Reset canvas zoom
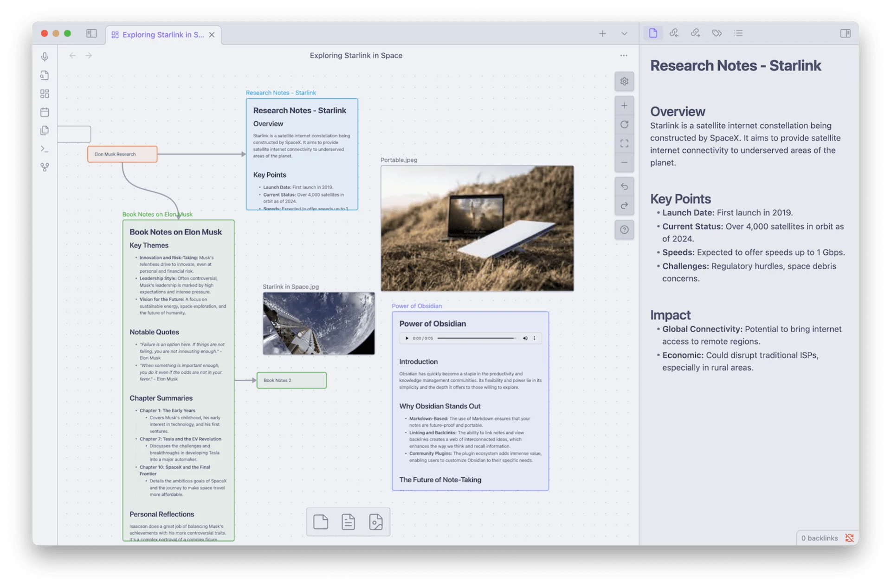Screen dimensions: 891x588 pyautogui.click(x=624, y=124)
